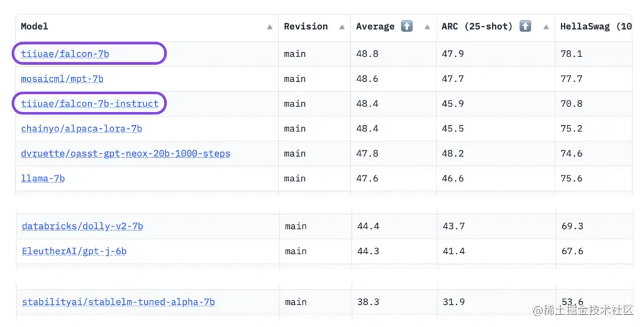Open the llama-7b model link
This screenshot has height=327, width=644.
coord(43,179)
